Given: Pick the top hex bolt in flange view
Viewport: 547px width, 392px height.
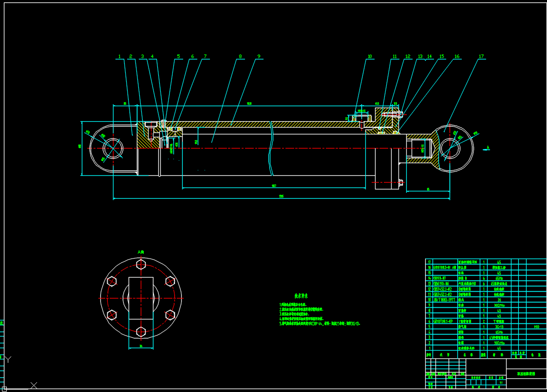Looking at the screenshot, I should coord(141,264).
